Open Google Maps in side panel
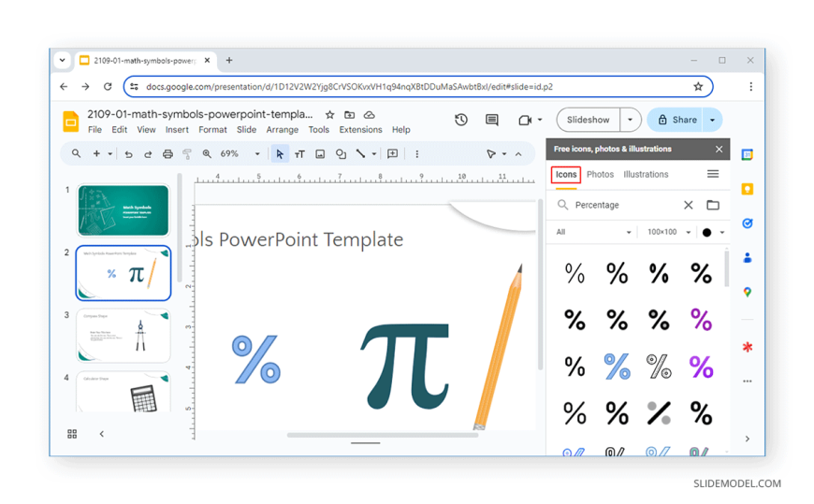Image resolution: width=814 pixels, height=504 pixels. [x=747, y=293]
